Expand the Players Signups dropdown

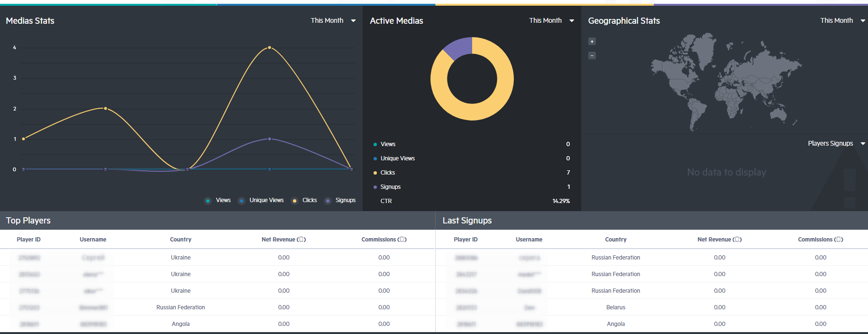pyautogui.click(x=837, y=143)
